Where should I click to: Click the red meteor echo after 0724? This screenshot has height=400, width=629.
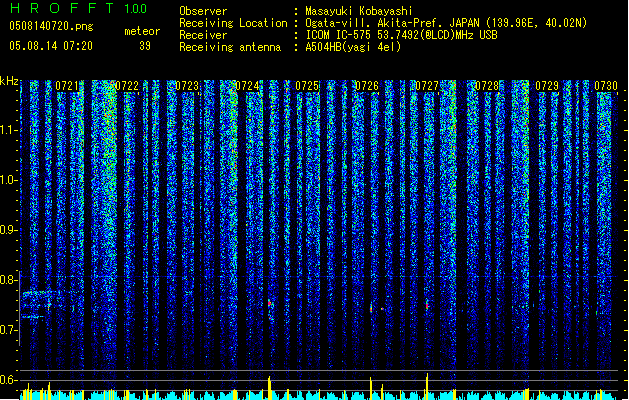(x=270, y=304)
